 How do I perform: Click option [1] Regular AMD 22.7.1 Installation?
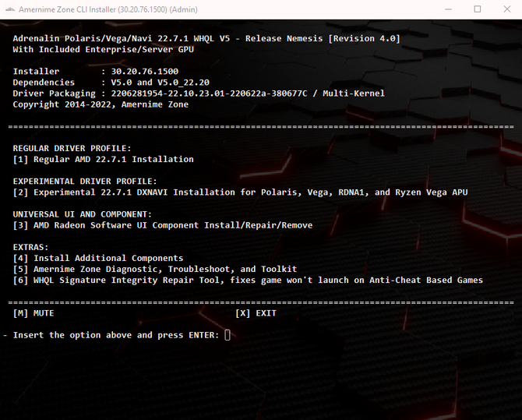click(x=103, y=159)
